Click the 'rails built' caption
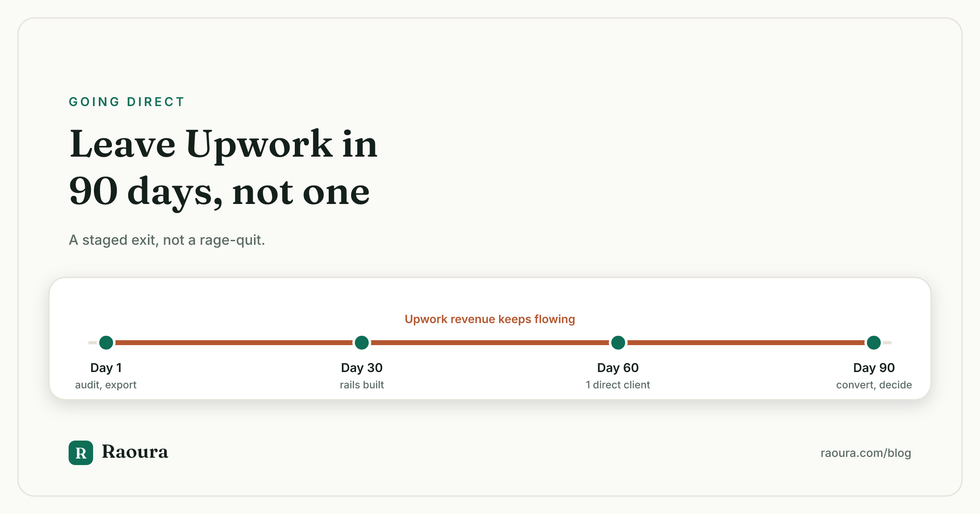Screen dimensions: 980x514 coord(362,385)
